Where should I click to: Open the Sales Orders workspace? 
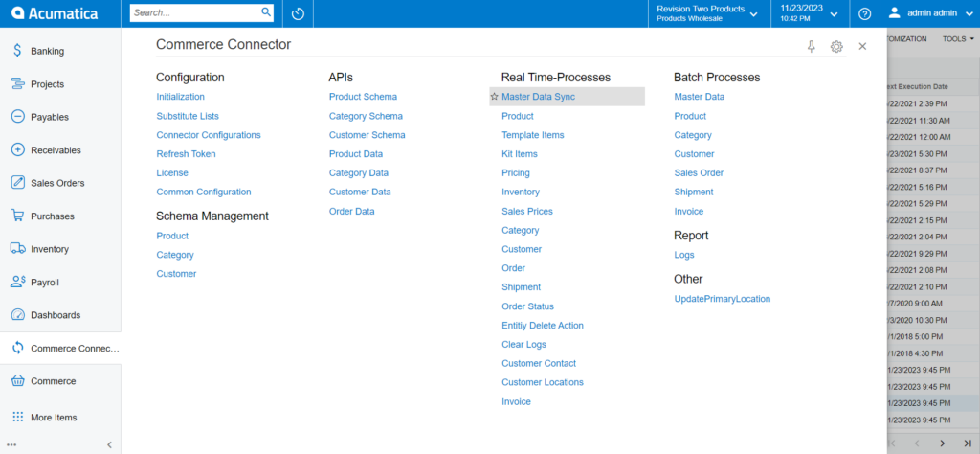[x=57, y=183]
